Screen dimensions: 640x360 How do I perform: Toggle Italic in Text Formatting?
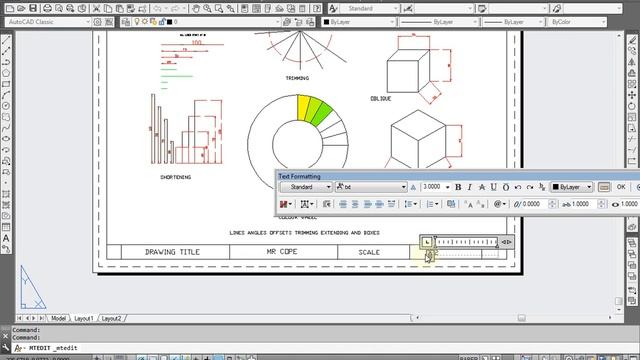(x=470, y=187)
